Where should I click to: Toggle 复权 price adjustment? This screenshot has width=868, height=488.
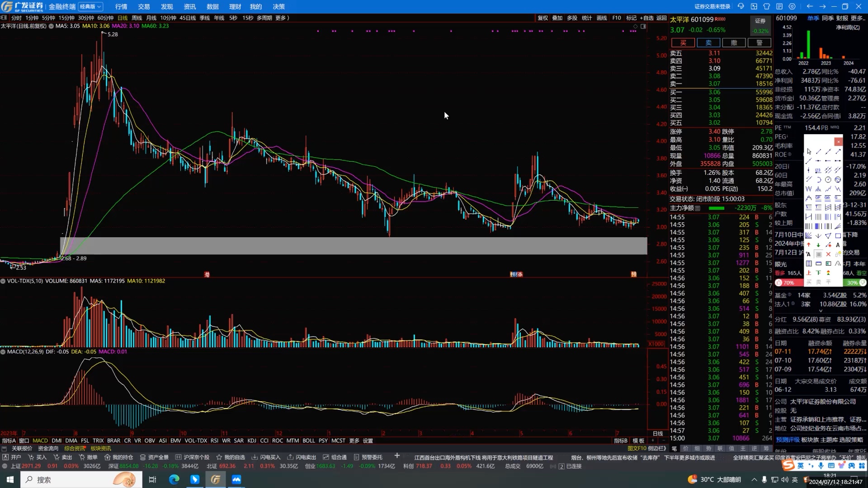542,18
